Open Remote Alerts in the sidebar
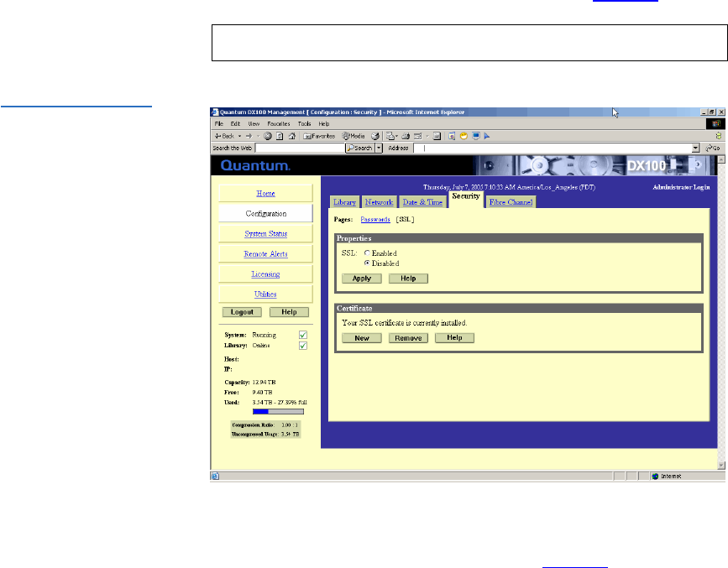 coord(265,254)
